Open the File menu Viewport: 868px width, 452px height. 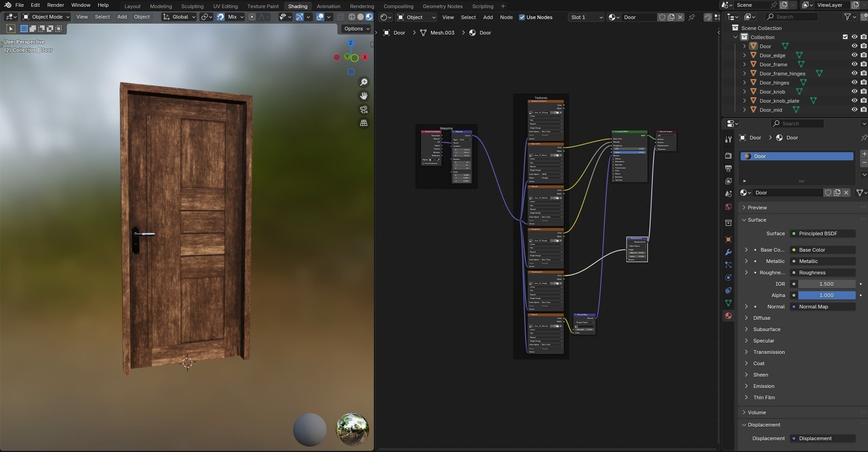tap(20, 5)
